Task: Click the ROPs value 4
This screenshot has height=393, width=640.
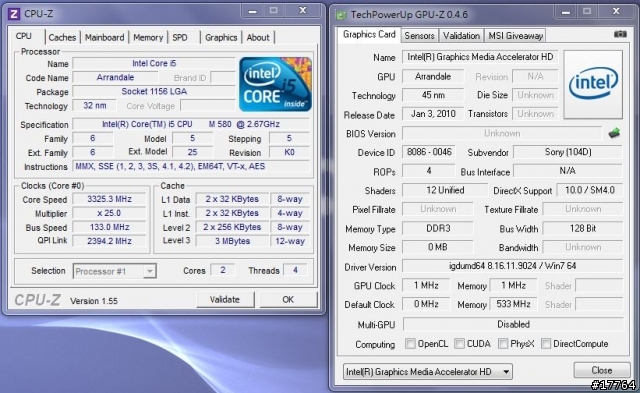Action: click(x=429, y=171)
